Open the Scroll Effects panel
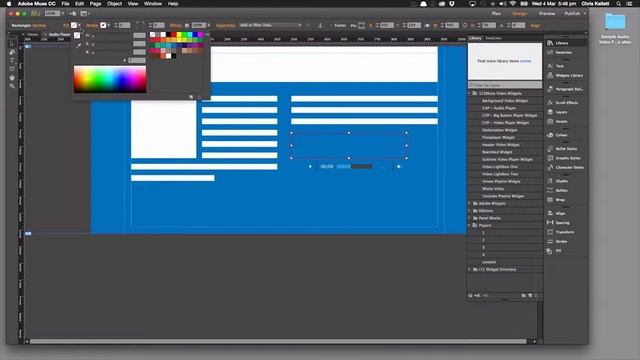 coord(562,102)
